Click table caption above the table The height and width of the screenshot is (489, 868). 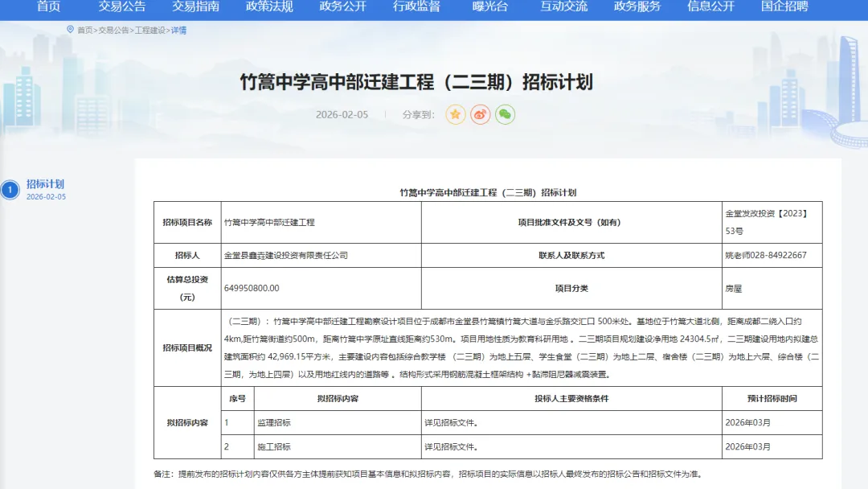coord(488,192)
